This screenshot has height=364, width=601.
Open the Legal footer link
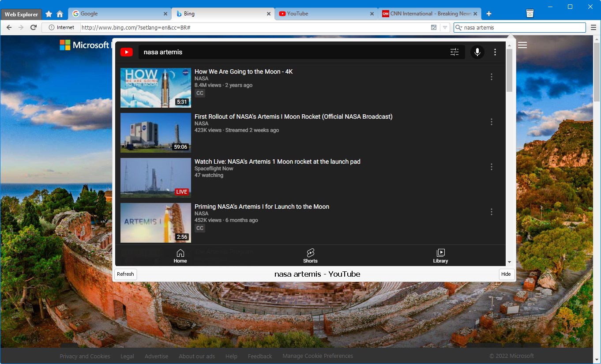[127, 356]
